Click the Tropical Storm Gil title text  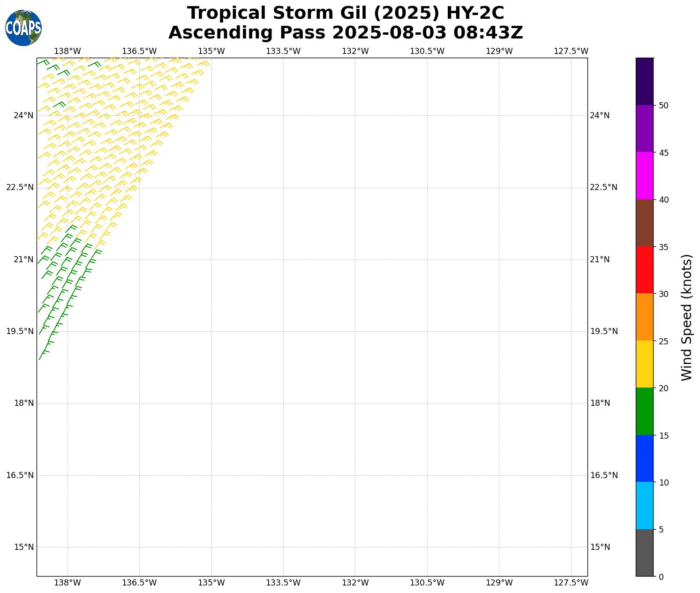tap(346, 13)
